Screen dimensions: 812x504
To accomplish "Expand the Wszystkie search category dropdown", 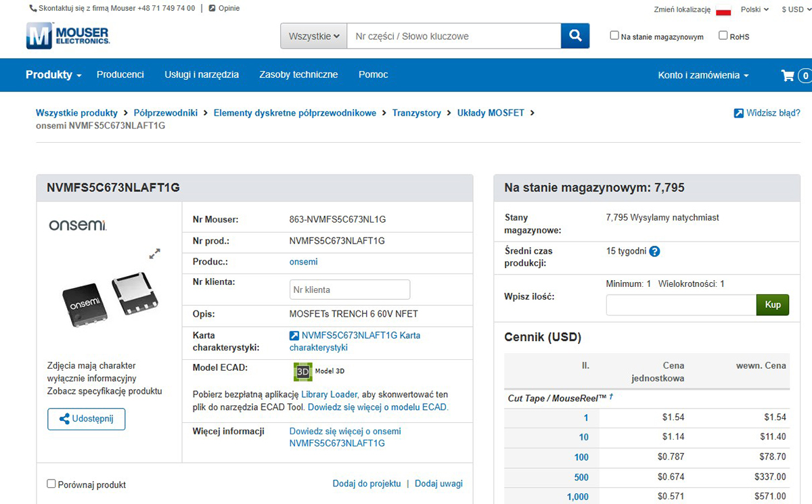I will click(313, 36).
